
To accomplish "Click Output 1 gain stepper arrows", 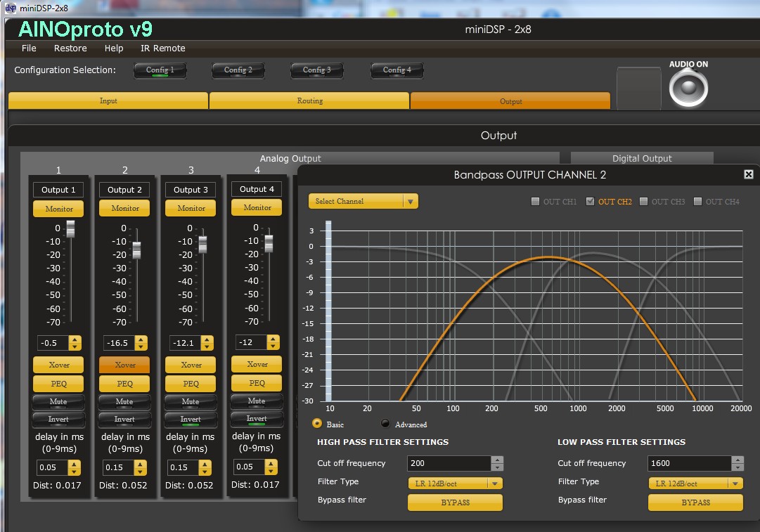I will [x=75, y=342].
